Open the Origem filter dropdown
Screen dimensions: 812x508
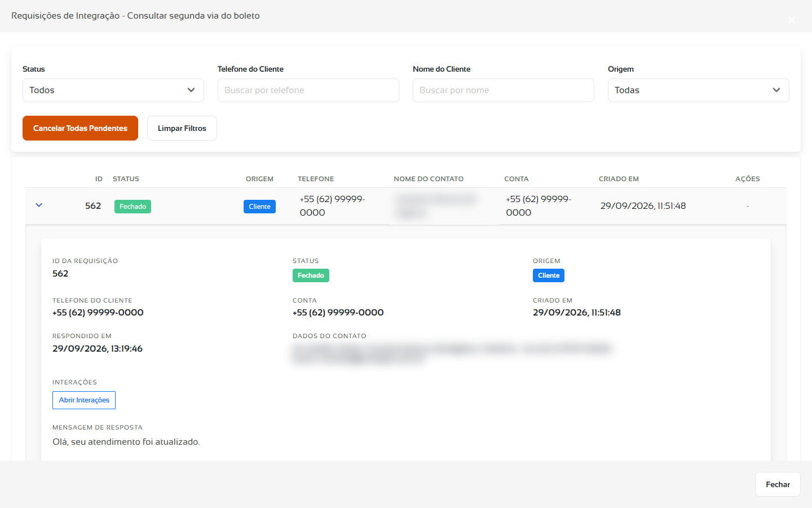tap(699, 90)
